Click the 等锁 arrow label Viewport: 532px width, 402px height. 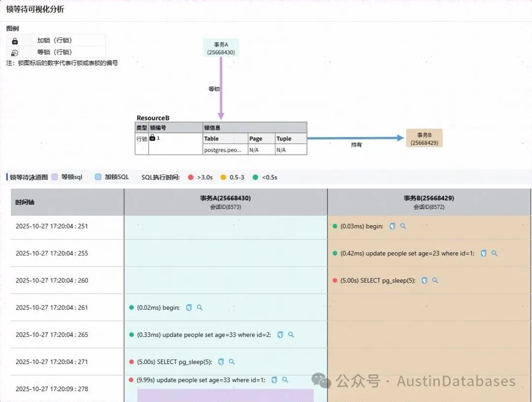tap(214, 89)
